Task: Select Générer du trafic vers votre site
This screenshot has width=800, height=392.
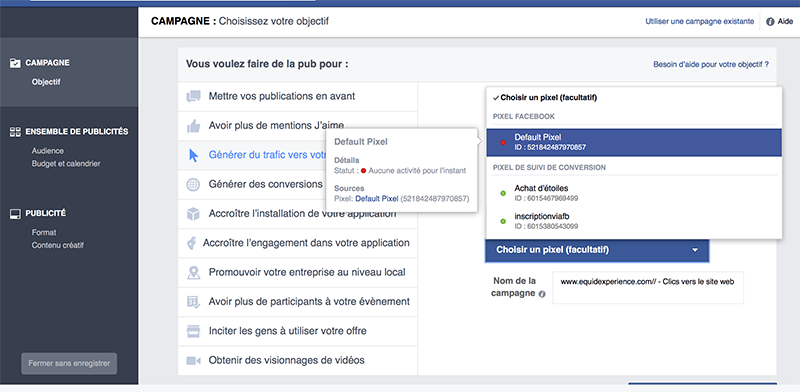Action: click(x=252, y=155)
